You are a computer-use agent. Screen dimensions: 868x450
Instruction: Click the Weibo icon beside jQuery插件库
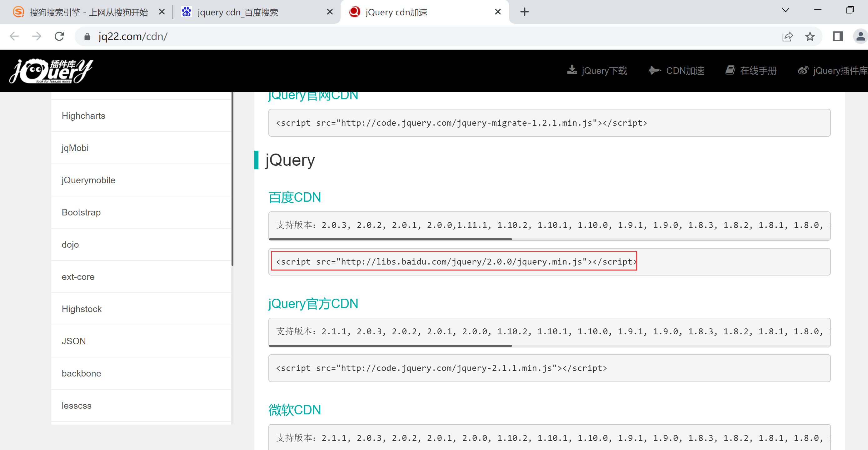(x=803, y=70)
